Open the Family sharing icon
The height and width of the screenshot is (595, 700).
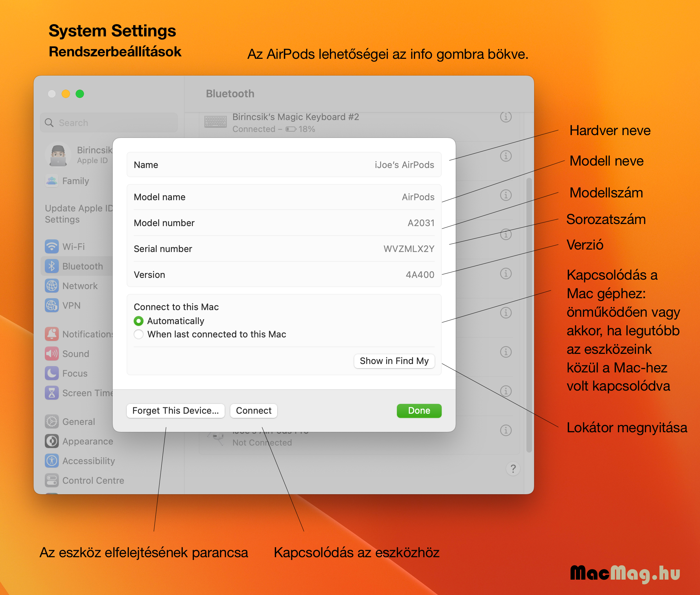coord(52,181)
